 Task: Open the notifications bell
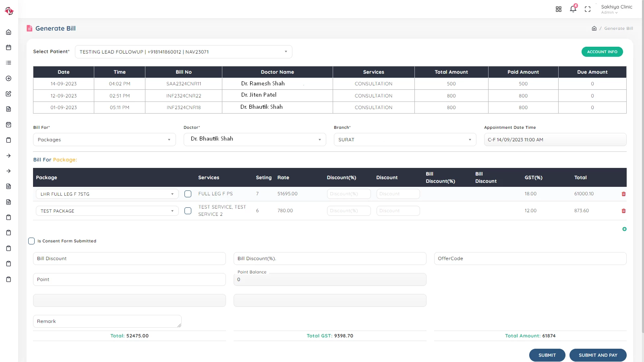573,8
